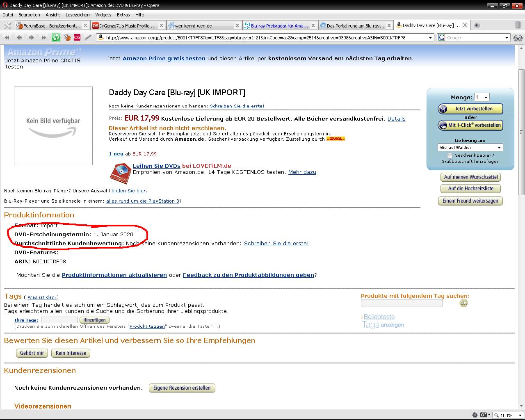The image size is (525, 420).
Task: Open the Ansicht menu
Action: point(53,15)
